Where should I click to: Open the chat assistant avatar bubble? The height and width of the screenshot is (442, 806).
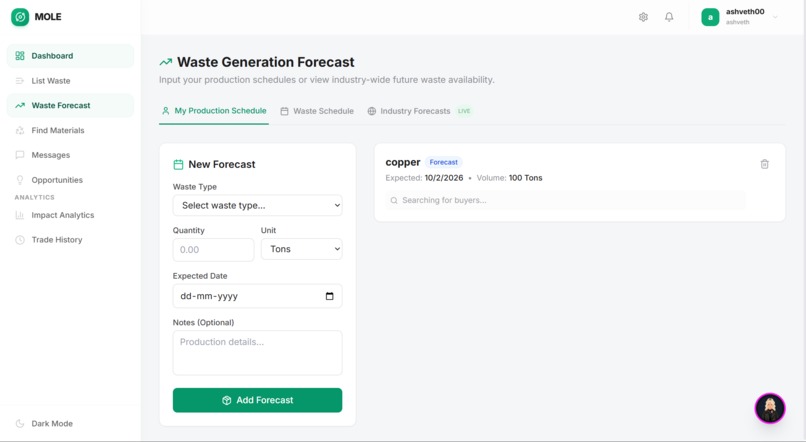tap(770, 408)
